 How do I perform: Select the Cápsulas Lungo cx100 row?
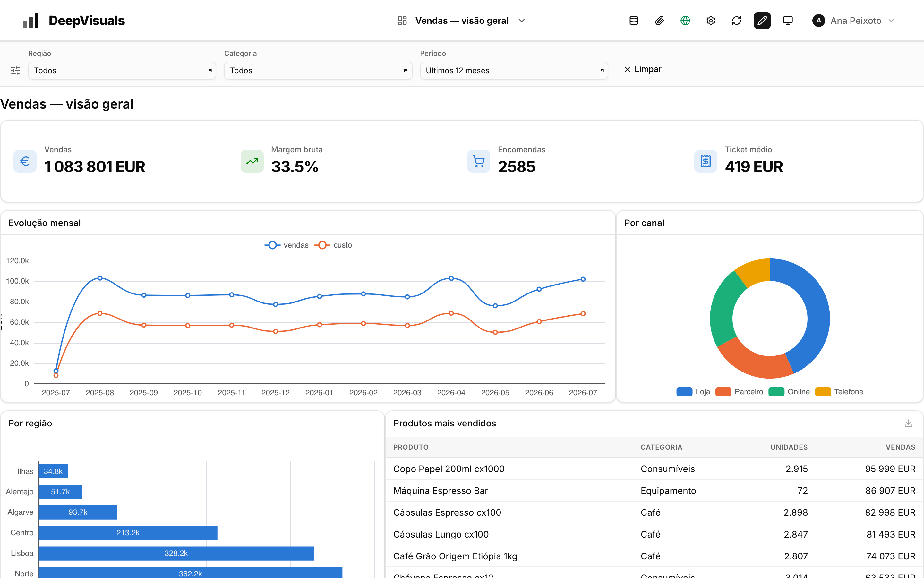pyautogui.click(x=654, y=534)
